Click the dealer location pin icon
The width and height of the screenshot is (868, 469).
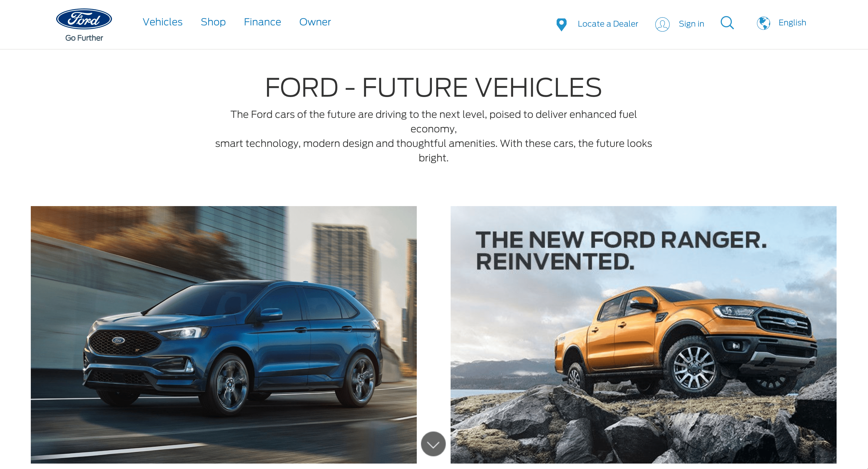point(561,24)
